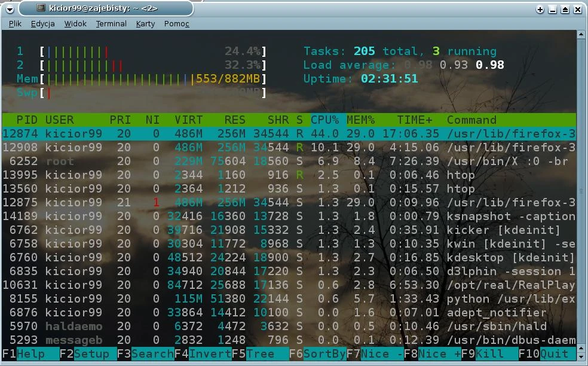Image resolution: width=588 pixels, height=366 pixels.
Task: Sort by the VIRT column header
Action: coord(188,120)
